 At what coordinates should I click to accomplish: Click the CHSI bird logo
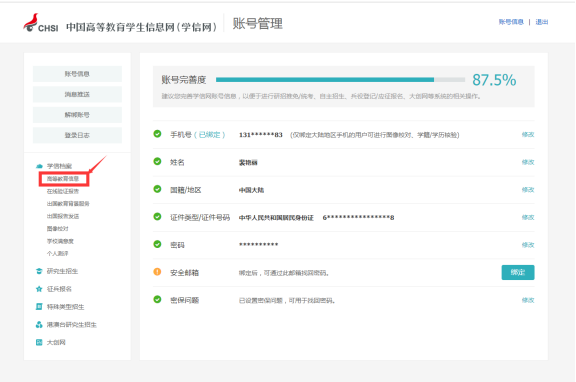tap(31, 22)
